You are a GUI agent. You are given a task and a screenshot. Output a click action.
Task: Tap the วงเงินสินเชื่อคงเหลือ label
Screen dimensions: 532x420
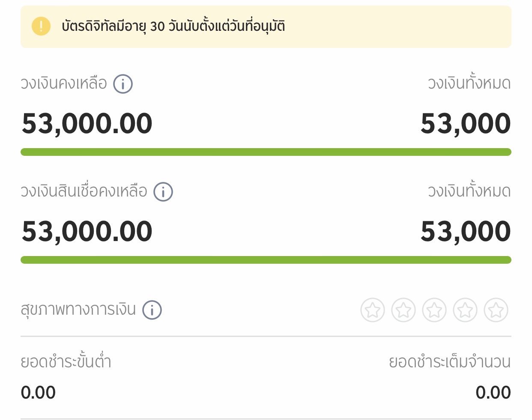tap(84, 191)
